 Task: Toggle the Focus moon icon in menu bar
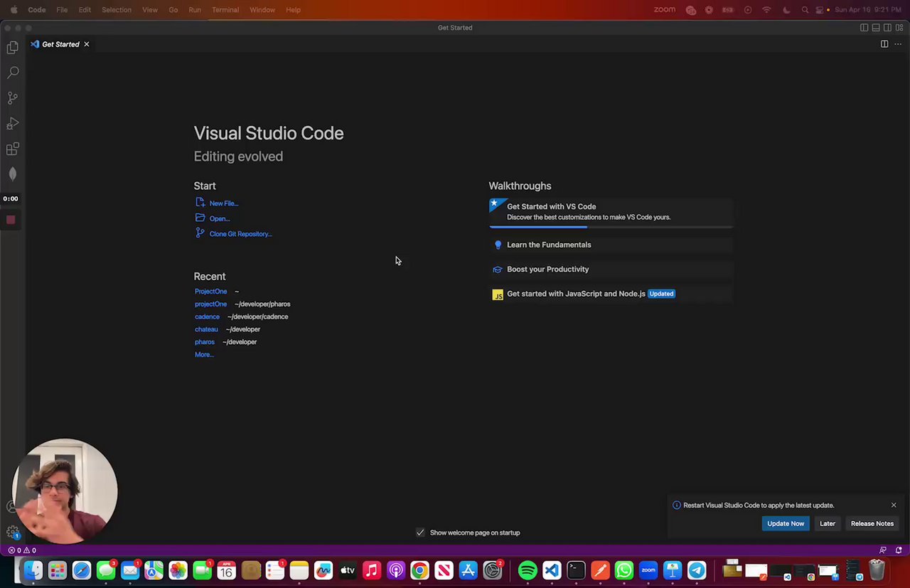pyautogui.click(x=786, y=10)
